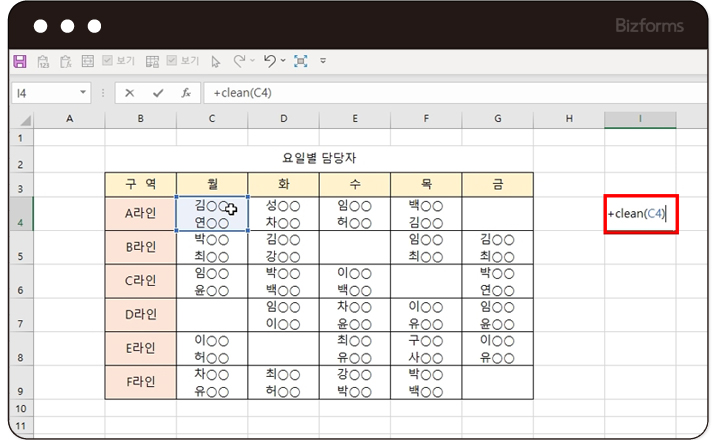
Task: Select row 3 header
Action: [21, 185]
